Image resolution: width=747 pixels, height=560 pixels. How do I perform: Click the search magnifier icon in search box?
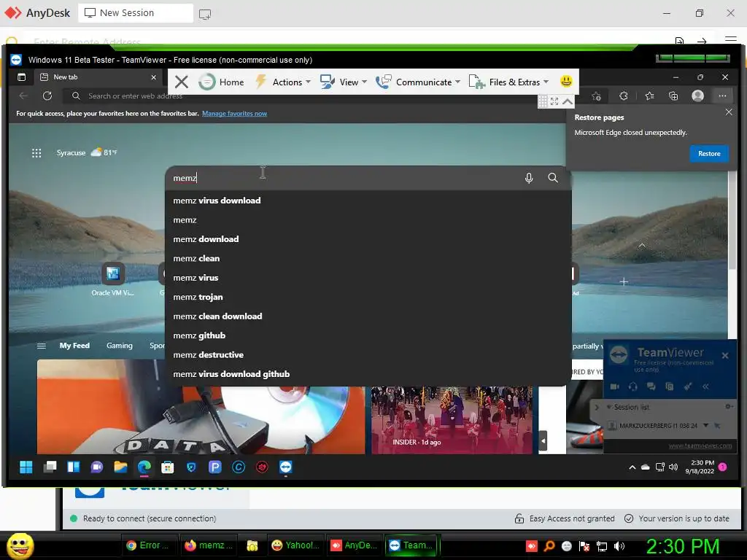[x=553, y=178]
